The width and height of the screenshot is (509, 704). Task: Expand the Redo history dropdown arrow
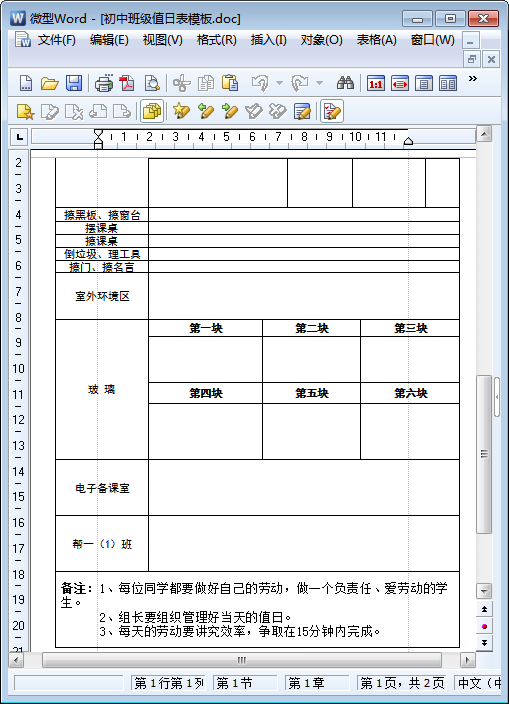click(x=320, y=83)
